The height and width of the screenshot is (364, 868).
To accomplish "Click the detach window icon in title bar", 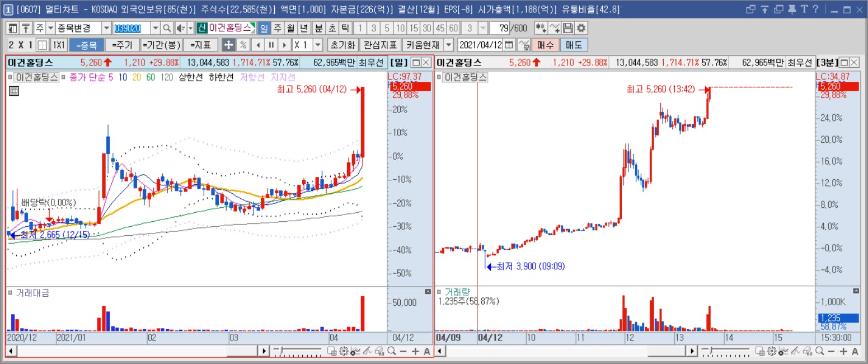I will (x=750, y=9).
